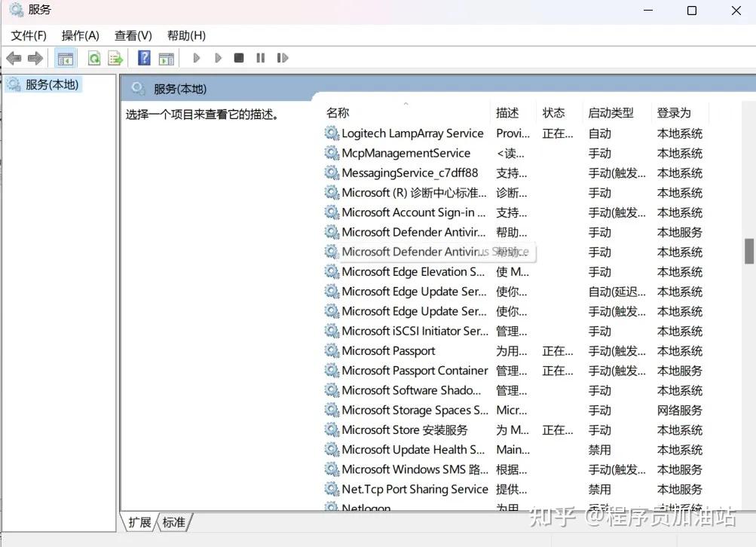This screenshot has height=547, width=756.
Task: Click the Forward arrow toolbar icon
Action: pos(35,58)
